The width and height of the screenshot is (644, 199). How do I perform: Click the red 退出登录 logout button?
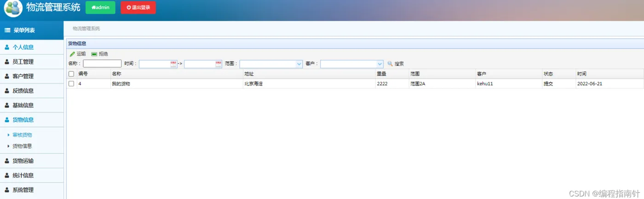138,7
